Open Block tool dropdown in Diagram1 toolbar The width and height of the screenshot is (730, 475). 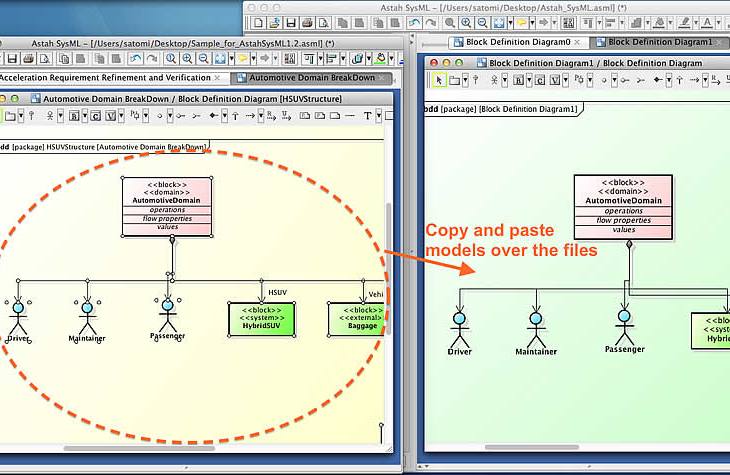pyautogui.click(x=529, y=80)
